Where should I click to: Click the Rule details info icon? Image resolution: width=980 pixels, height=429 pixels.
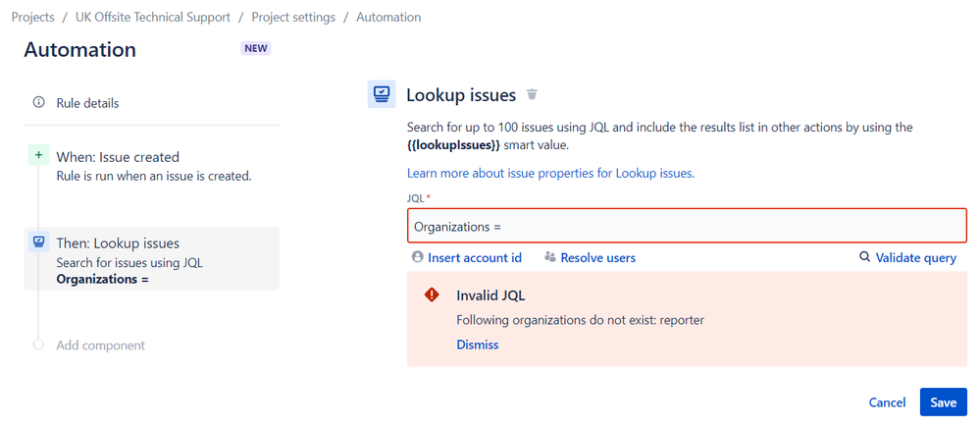[x=39, y=102]
